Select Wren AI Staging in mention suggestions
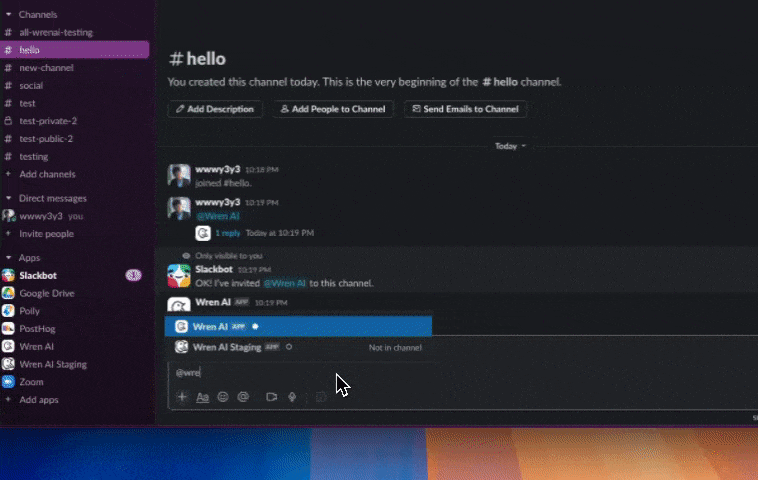The width and height of the screenshot is (758, 480). coord(298,347)
